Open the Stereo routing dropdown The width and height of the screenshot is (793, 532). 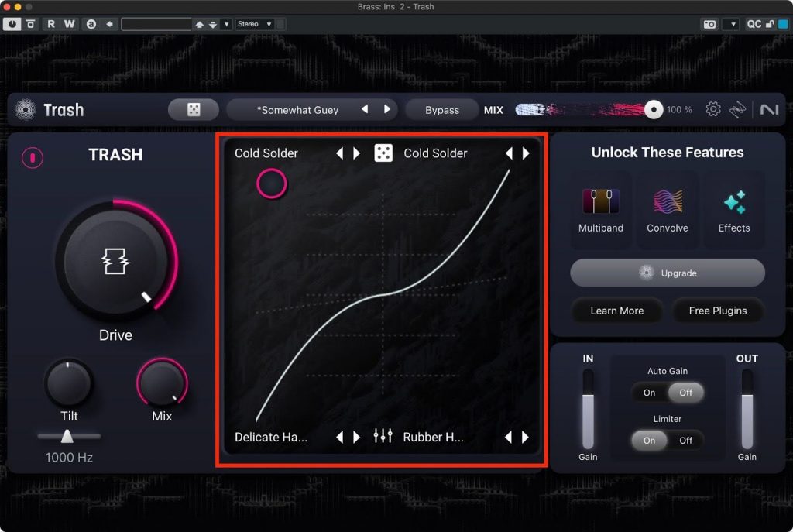pos(255,24)
